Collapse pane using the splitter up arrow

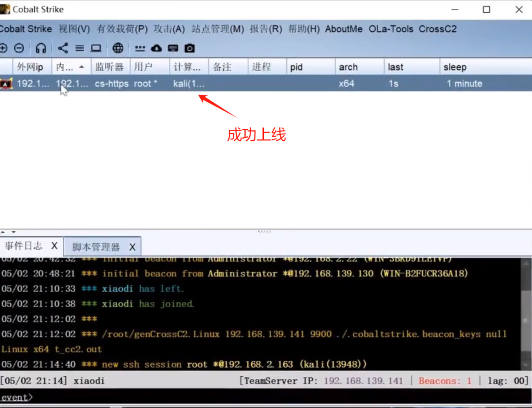coord(3,232)
